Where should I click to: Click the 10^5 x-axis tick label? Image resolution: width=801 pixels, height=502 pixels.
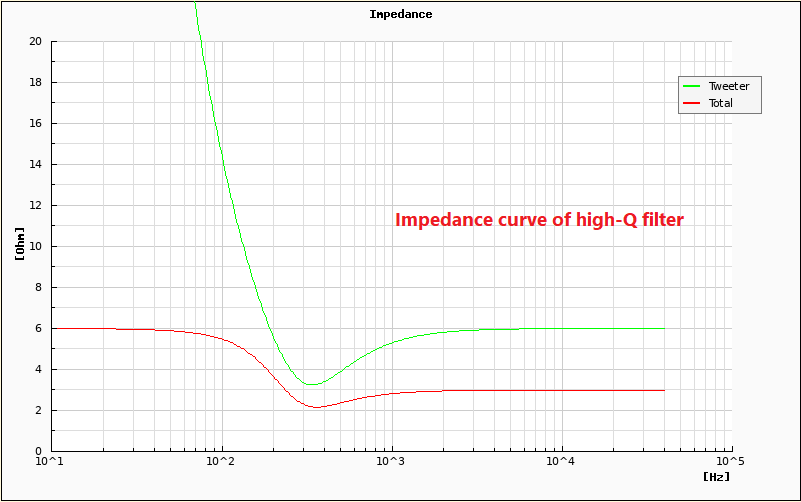[x=731, y=461]
